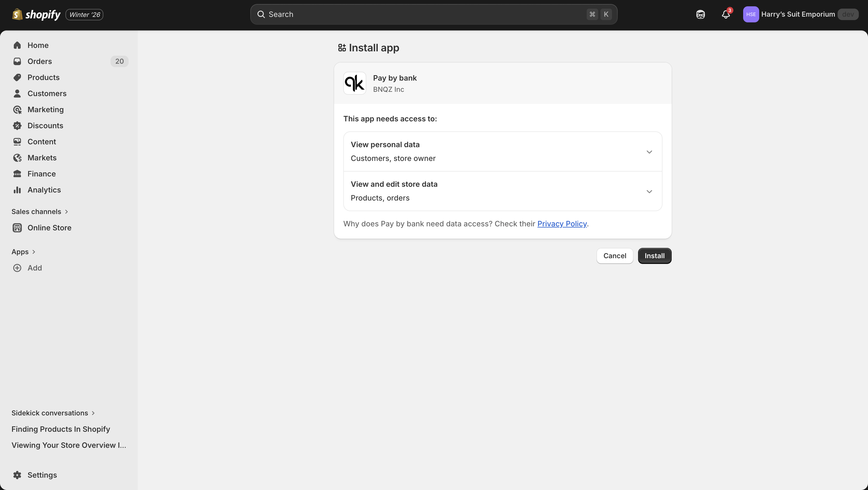Select the Finance menu entry

pyautogui.click(x=41, y=174)
